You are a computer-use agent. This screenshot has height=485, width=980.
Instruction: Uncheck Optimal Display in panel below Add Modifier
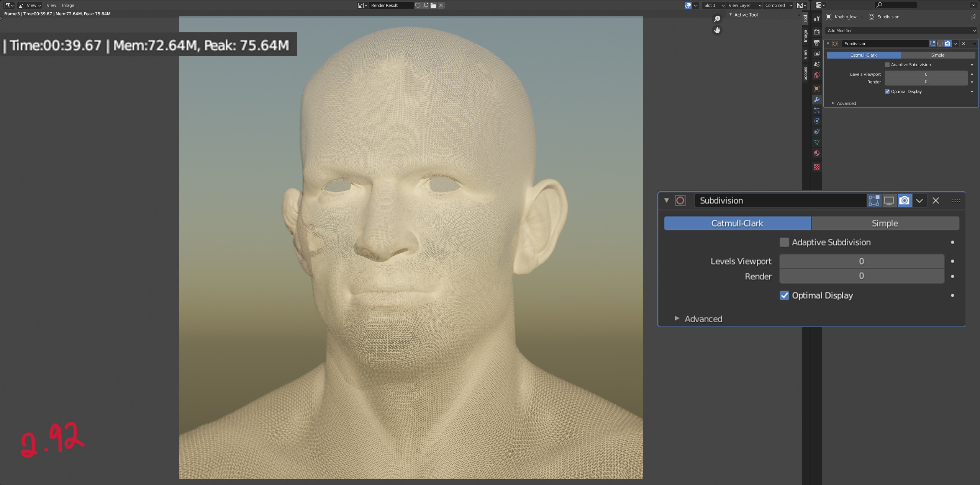[x=887, y=91]
